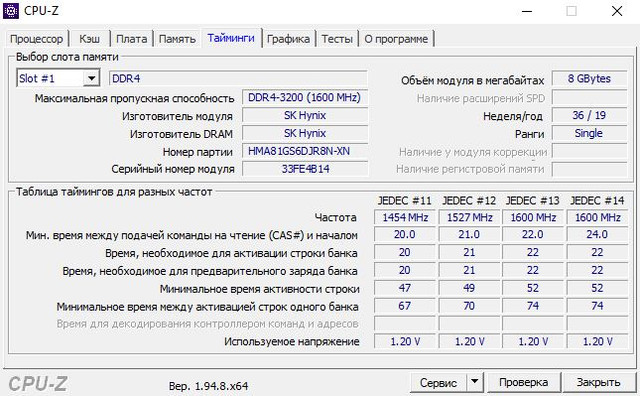
Task: Click the CAS latency 22.0 cell
Action: pyautogui.click(x=533, y=235)
